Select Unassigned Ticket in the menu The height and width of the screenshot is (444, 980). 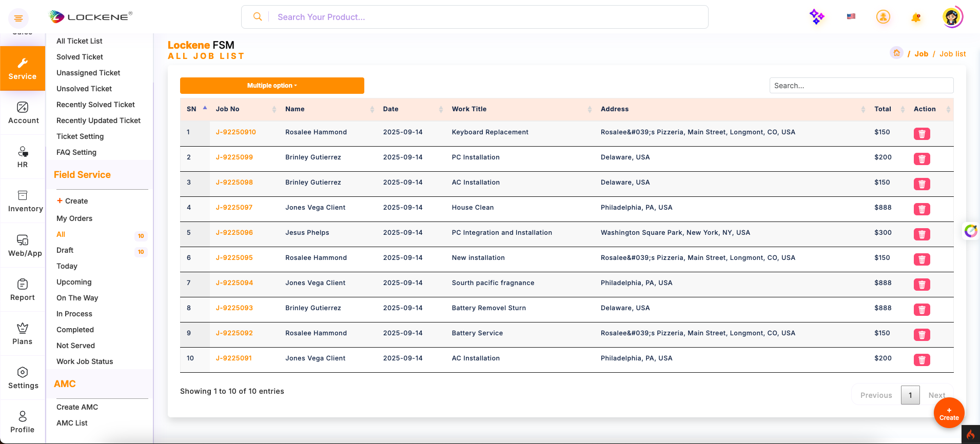88,73
